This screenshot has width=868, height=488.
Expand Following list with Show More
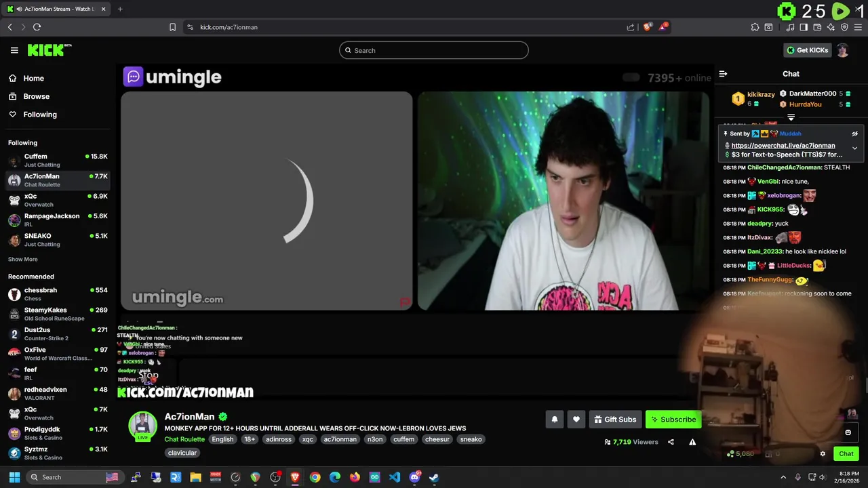pos(23,259)
